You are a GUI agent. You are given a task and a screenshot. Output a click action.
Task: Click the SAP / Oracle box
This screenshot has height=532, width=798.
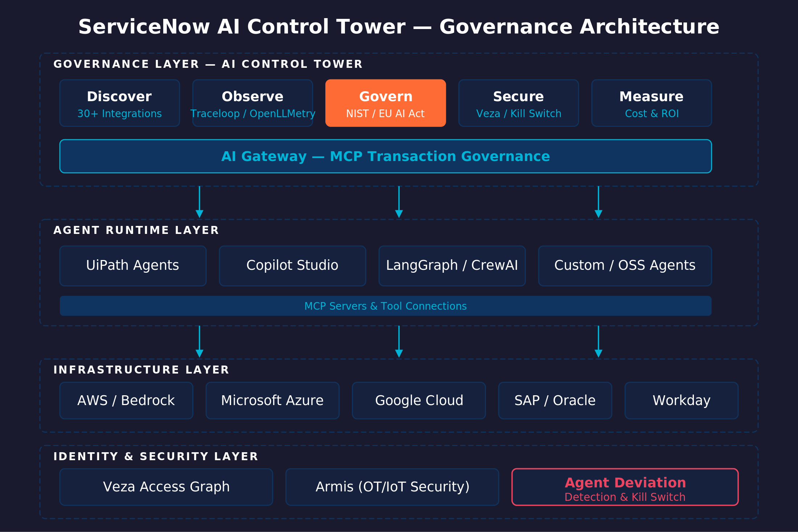coord(555,400)
